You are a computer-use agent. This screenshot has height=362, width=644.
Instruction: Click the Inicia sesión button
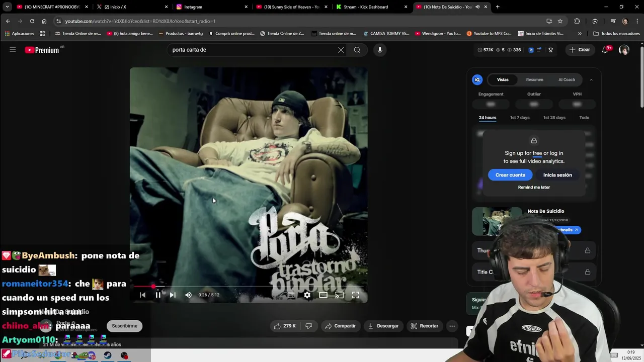tap(557, 175)
